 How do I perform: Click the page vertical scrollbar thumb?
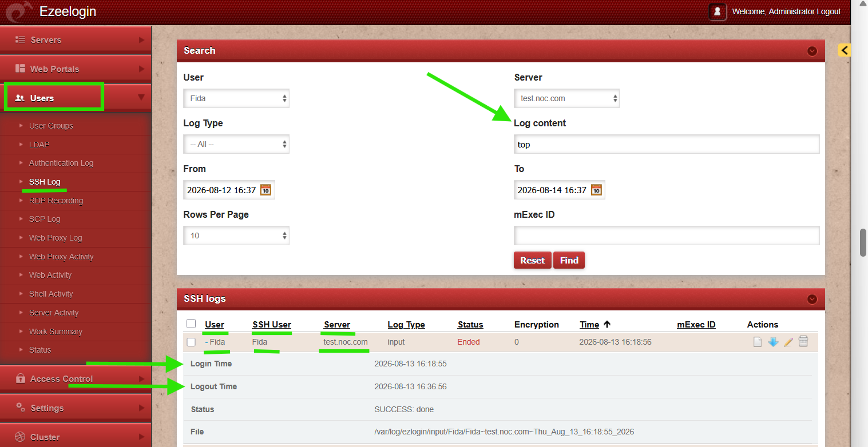(x=863, y=243)
